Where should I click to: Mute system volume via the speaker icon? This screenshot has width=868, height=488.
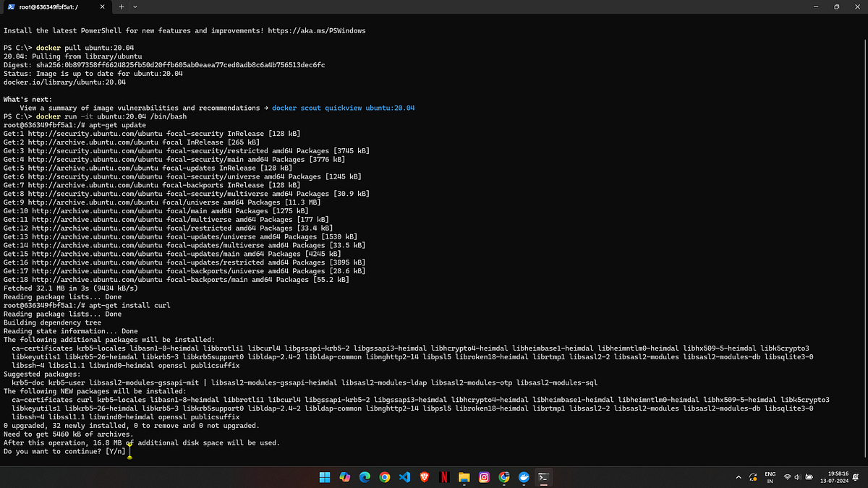[797, 477]
